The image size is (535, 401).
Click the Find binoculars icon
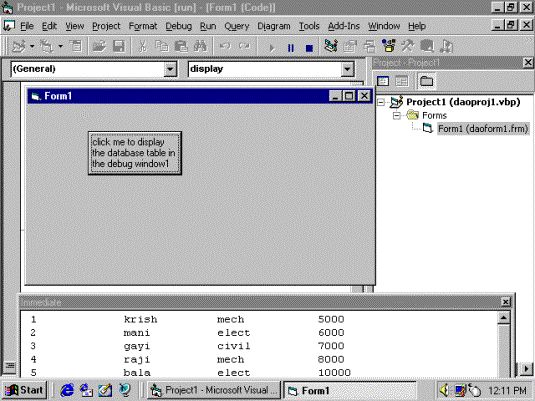pyautogui.click(x=200, y=46)
